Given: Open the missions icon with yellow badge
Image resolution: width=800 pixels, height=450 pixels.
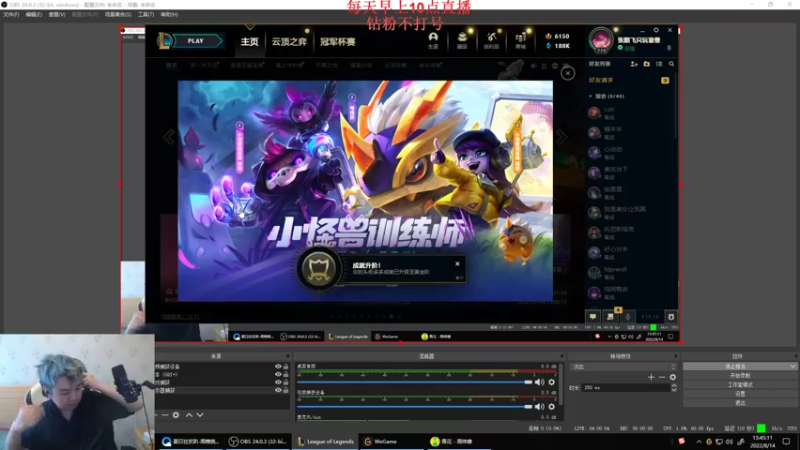Looking at the screenshot, I should coord(611,316).
